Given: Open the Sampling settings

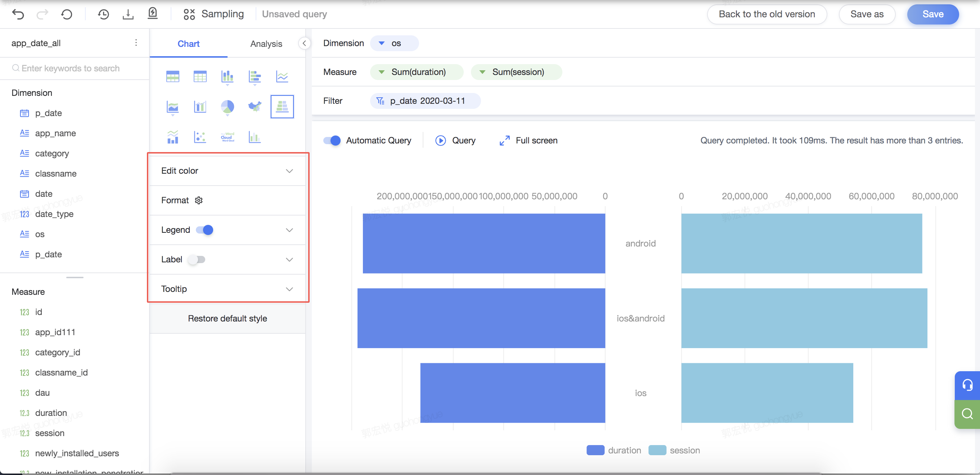Looking at the screenshot, I should coord(213,14).
